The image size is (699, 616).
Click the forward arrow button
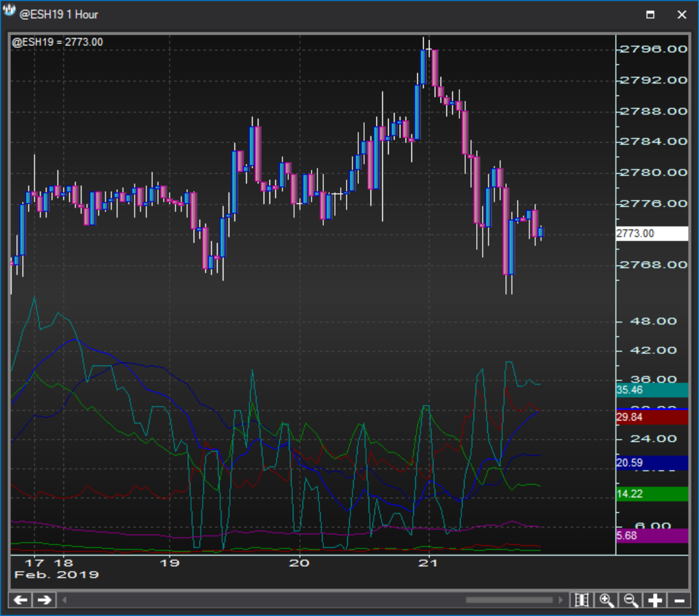[44, 600]
